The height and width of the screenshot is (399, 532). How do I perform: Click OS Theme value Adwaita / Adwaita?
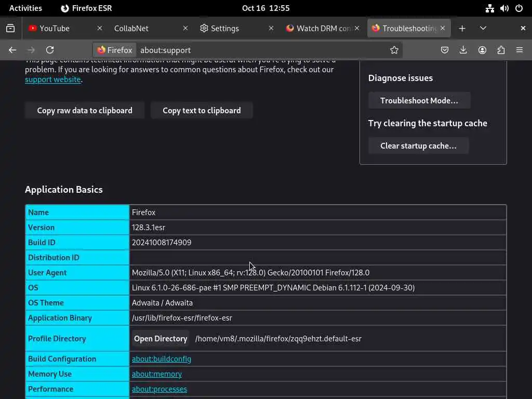162,303
